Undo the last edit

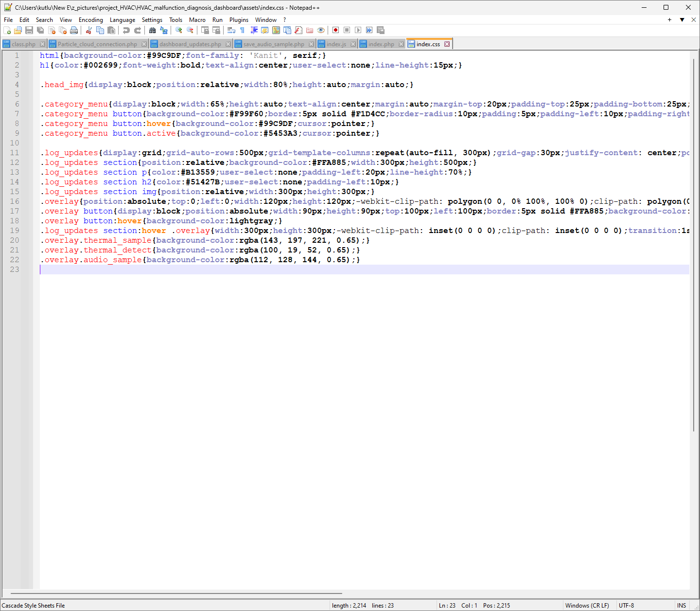click(126, 30)
